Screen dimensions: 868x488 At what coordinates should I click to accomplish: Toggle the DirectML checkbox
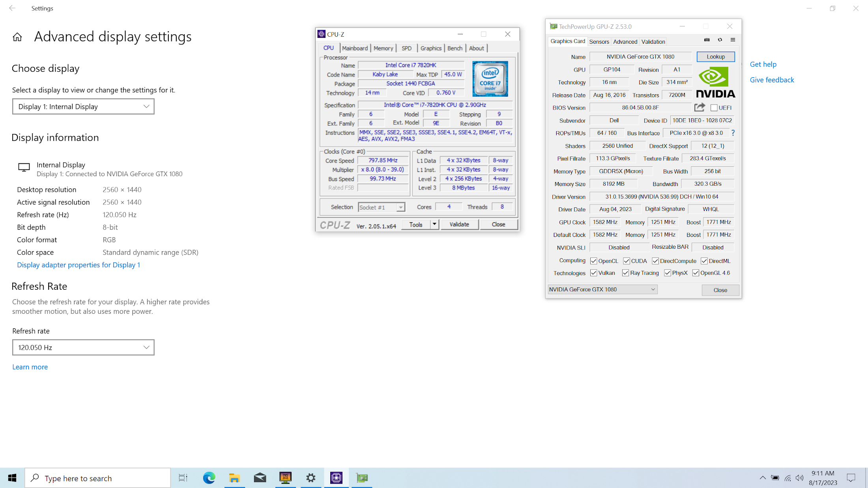tap(704, 261)
